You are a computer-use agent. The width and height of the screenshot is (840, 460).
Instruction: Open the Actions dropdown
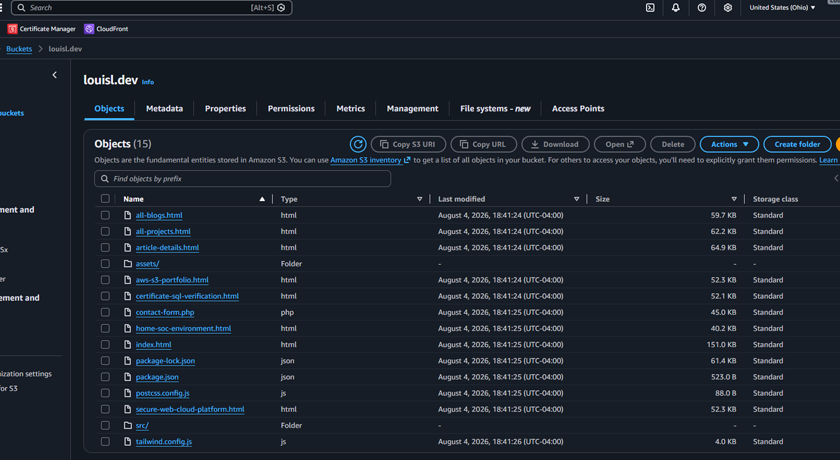[729, 144]
